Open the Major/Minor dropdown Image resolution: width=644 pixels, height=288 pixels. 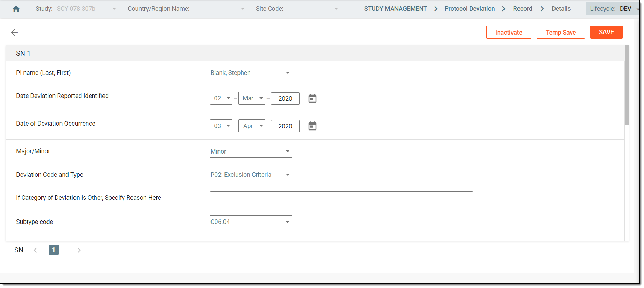point(251,152)
